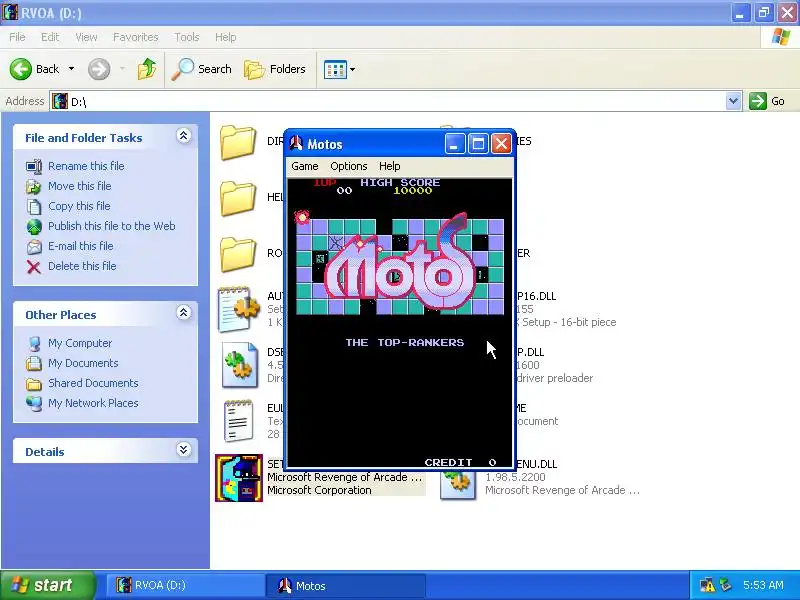Screen dimensions: 800x600
Task: Click the taskbar clock 5:53 AM
Action: [x=763, y=585]
